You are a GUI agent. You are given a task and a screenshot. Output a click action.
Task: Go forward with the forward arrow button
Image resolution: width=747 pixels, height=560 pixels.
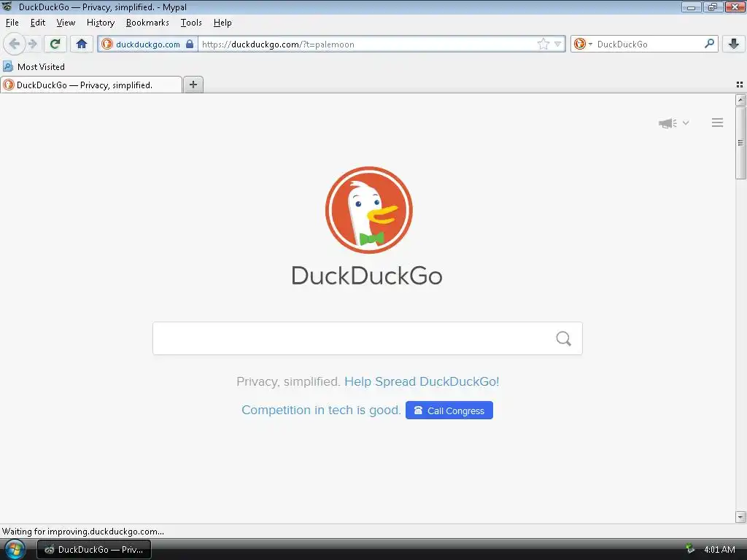32,44
